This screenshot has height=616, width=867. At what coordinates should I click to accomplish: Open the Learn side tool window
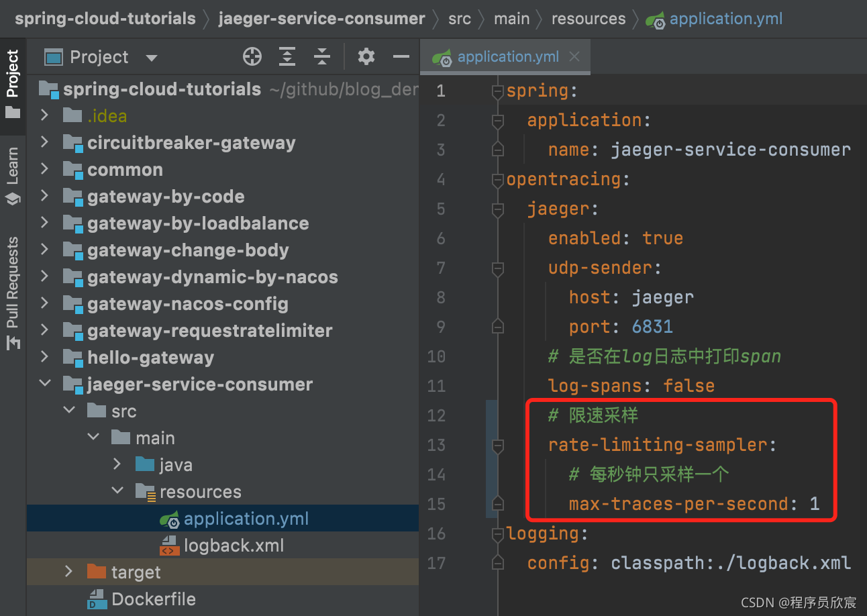13,176
